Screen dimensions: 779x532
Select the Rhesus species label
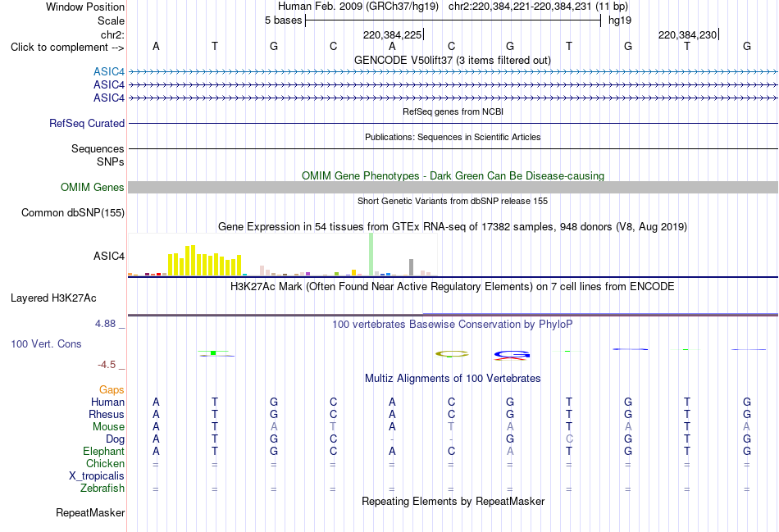click(x=107, y=414)
